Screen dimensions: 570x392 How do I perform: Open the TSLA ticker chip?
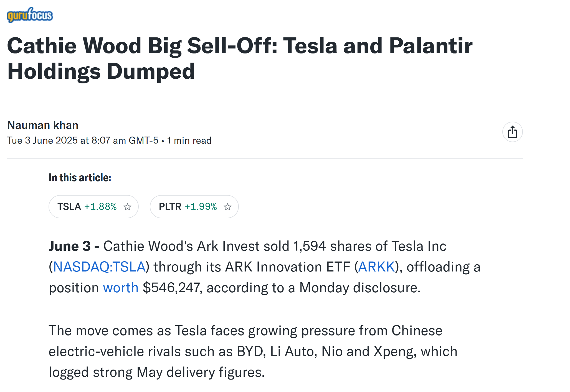(x=93, y=207)
